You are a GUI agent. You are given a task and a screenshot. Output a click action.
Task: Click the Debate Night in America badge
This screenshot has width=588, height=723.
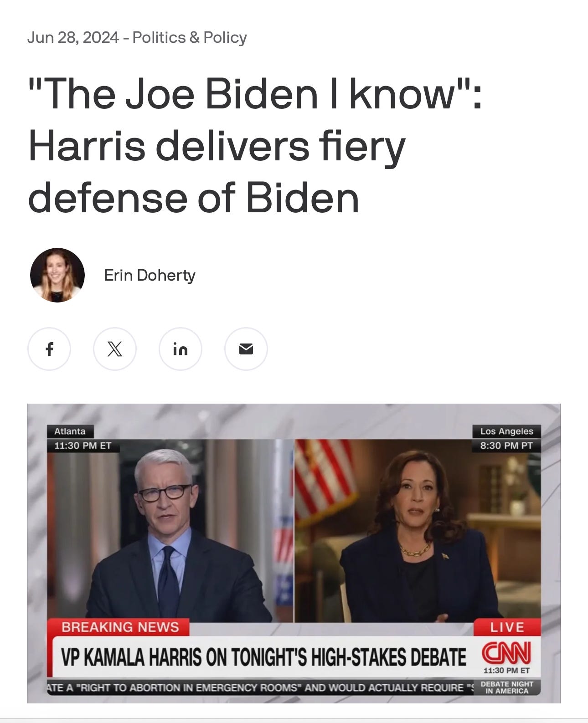[x=507, y=687]
